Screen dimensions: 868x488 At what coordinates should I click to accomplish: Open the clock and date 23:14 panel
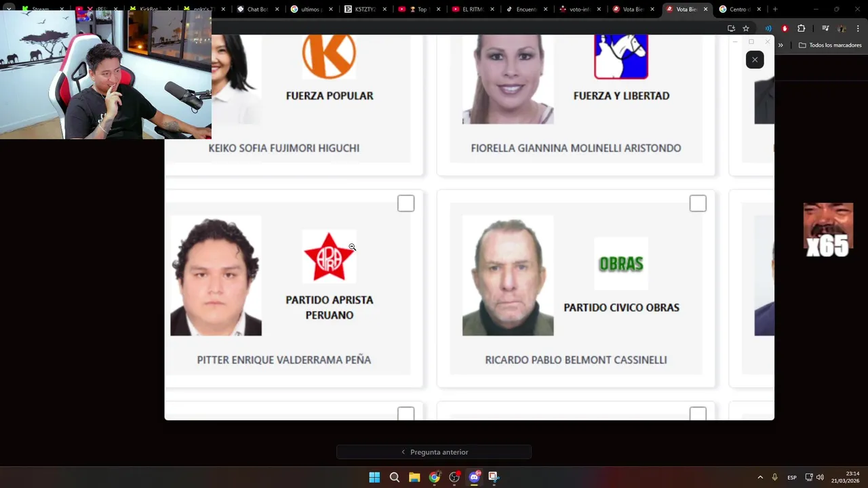pyautogui.click(x=846, y=477)
